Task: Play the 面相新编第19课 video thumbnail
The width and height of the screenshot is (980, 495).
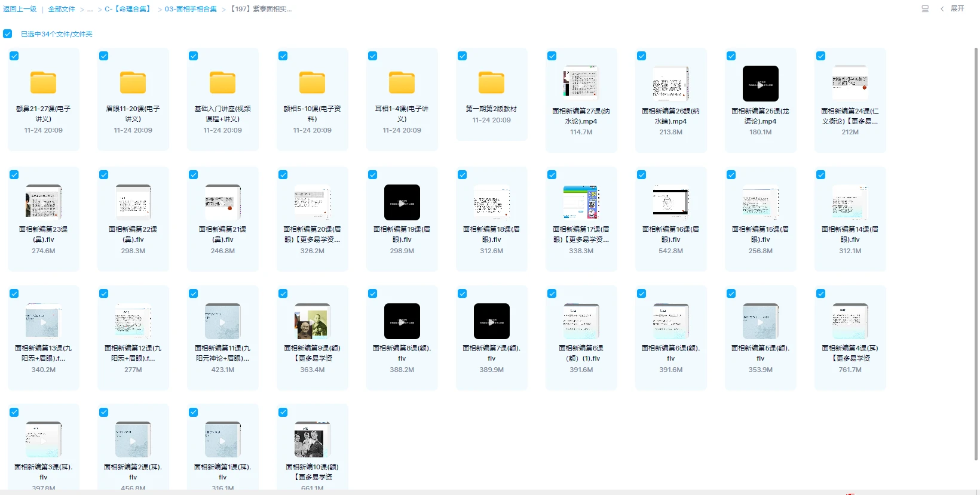Action: point(402,202)
